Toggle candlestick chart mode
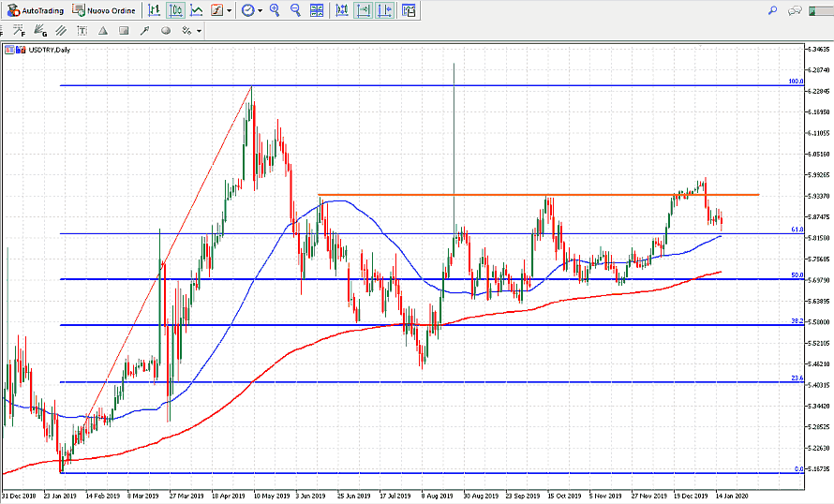Image resolution: width=834 pixels, height=504 pixels. 175,10
